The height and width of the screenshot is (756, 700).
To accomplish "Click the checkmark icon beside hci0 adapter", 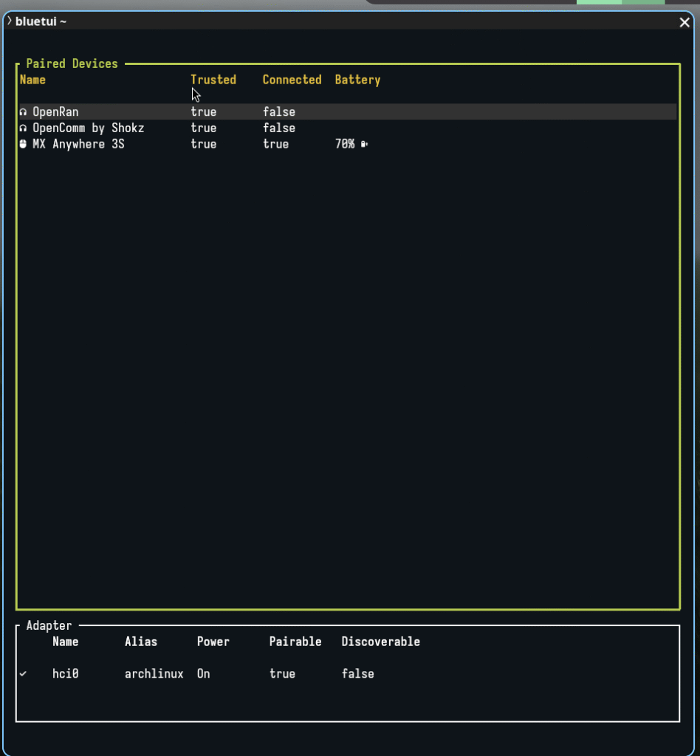I will coord(23,674).
